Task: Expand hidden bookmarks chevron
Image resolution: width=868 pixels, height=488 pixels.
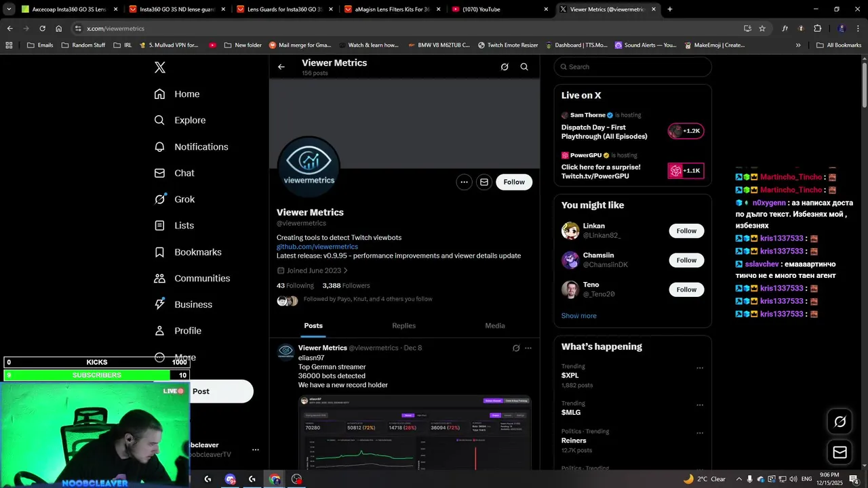Action: [798, 45]
